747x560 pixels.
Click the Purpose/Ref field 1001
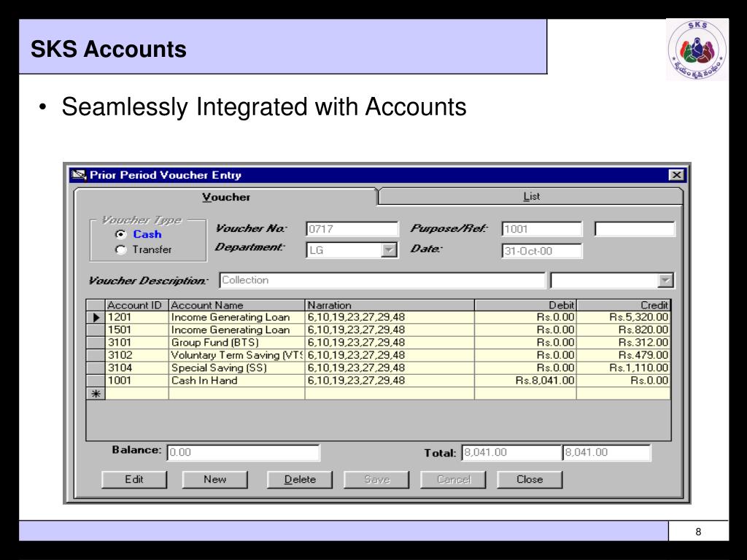542,229
